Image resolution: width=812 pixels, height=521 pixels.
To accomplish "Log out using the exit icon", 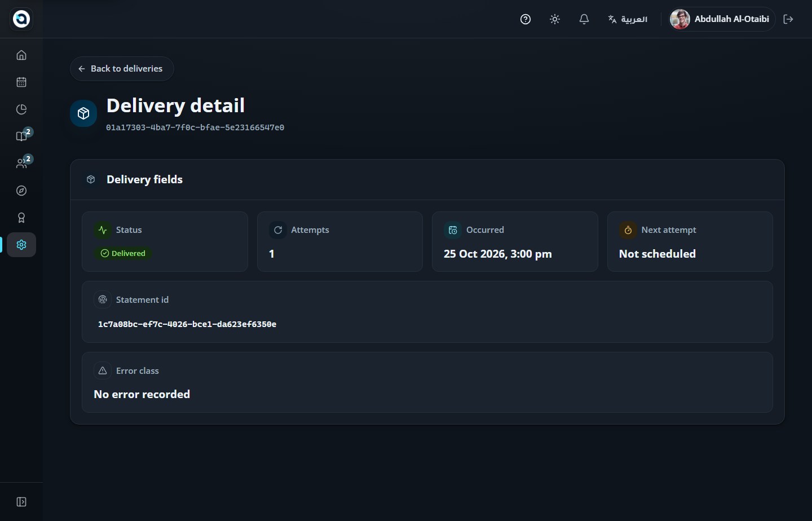I will (788, 19).
